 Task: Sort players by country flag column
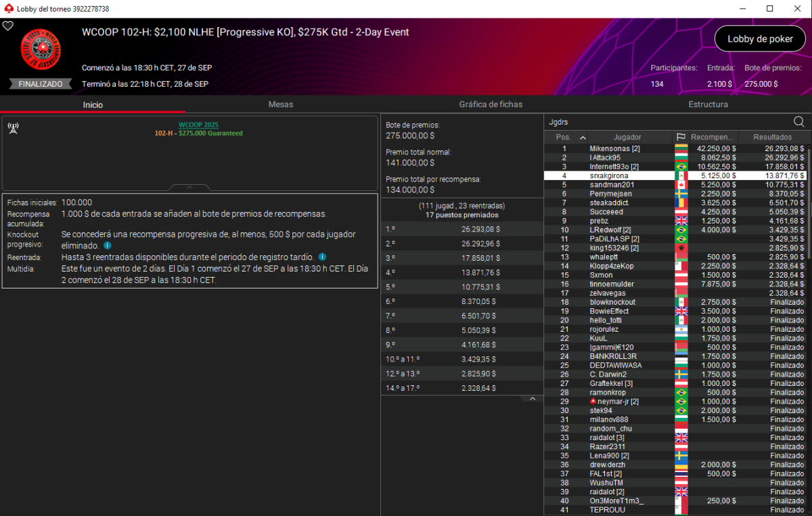pos(681,137)
